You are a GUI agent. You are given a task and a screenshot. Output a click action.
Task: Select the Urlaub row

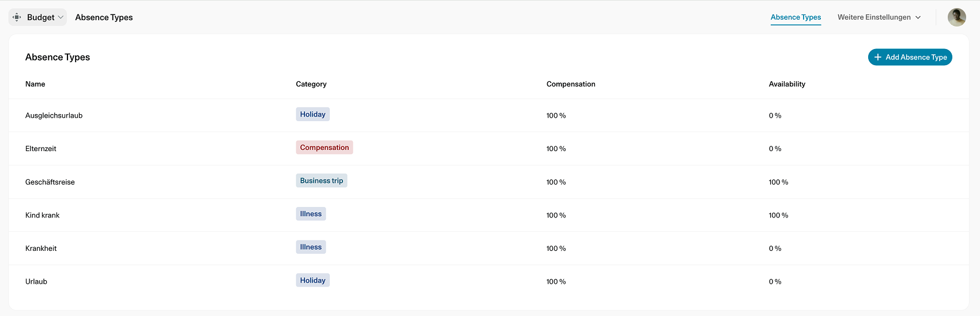(x=489, y=281)
